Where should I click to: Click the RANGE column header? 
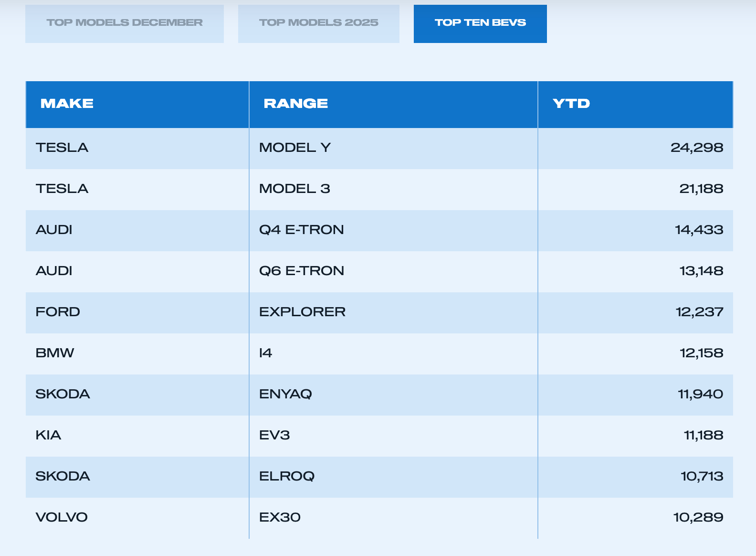pos(295,104)
